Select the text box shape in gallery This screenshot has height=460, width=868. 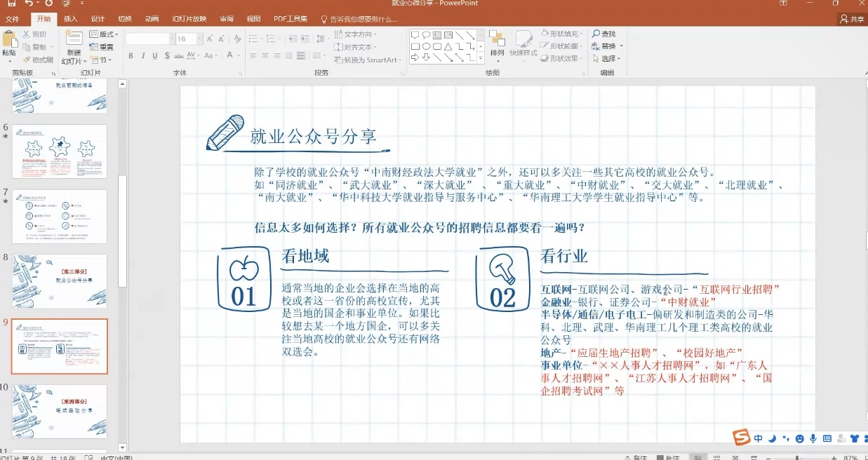click(437, 35)
